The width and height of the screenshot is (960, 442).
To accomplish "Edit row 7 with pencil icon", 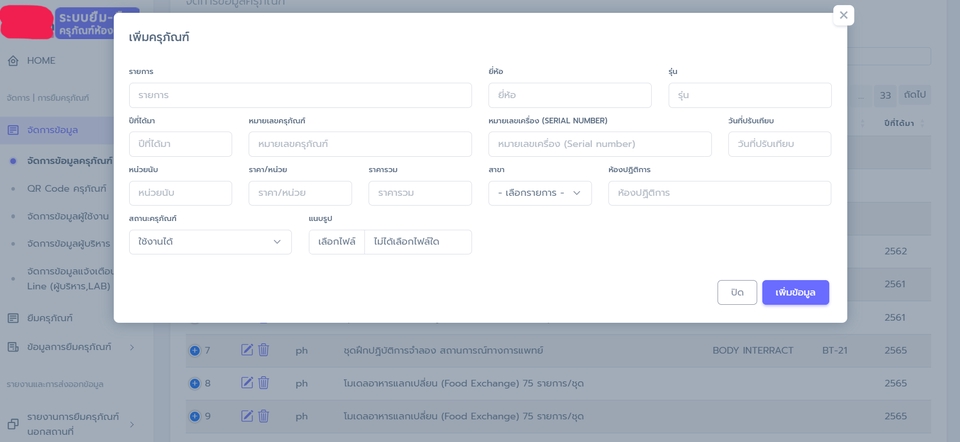I will [247, 350].
